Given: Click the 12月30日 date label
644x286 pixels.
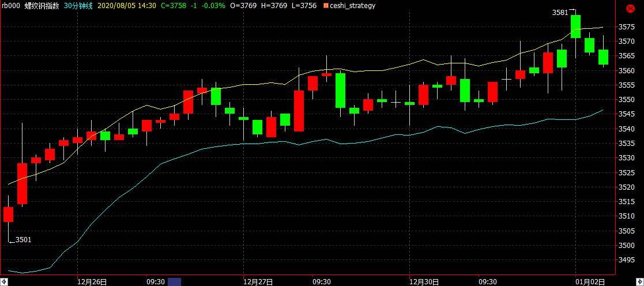Looking at the screenshot, I should 425,282.
